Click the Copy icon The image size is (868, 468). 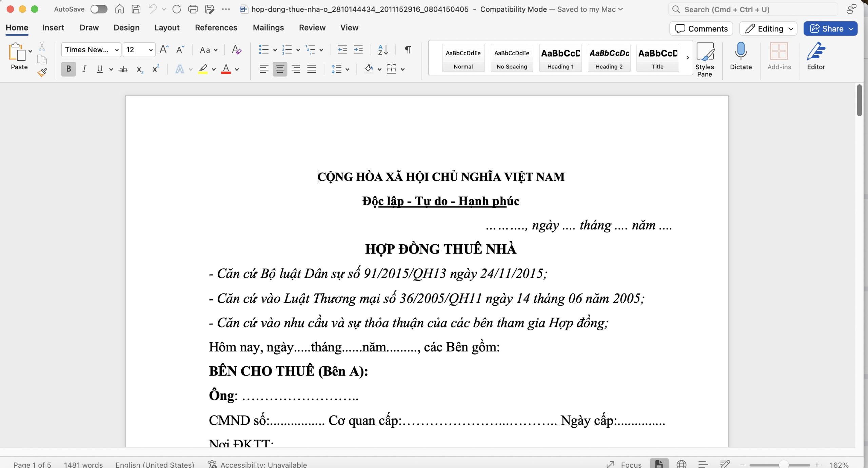pos(42,60)
